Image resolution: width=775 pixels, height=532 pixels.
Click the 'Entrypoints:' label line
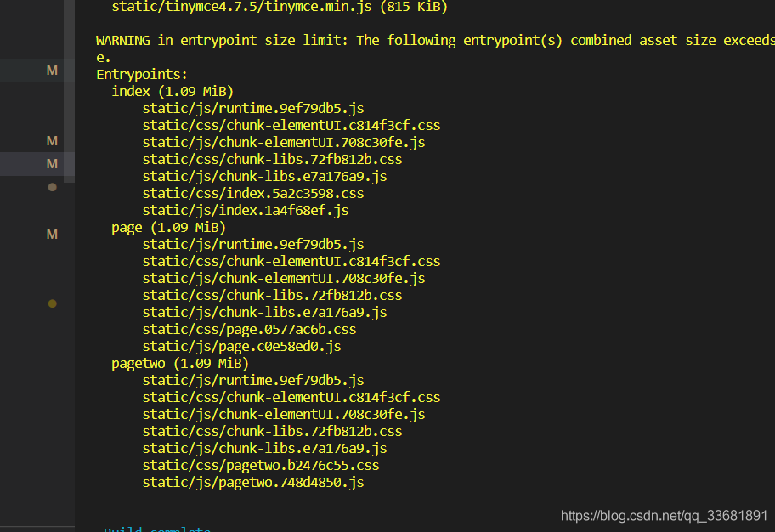click(x=142, y=75)
